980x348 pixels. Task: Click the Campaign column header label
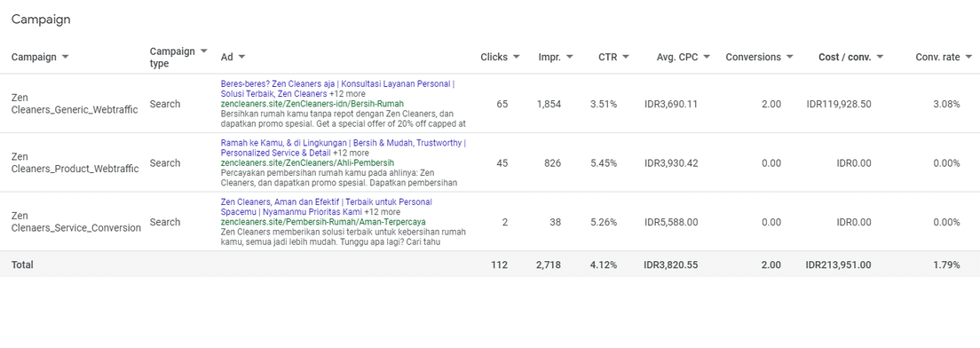pyautogui.click(x=34, y=57)
